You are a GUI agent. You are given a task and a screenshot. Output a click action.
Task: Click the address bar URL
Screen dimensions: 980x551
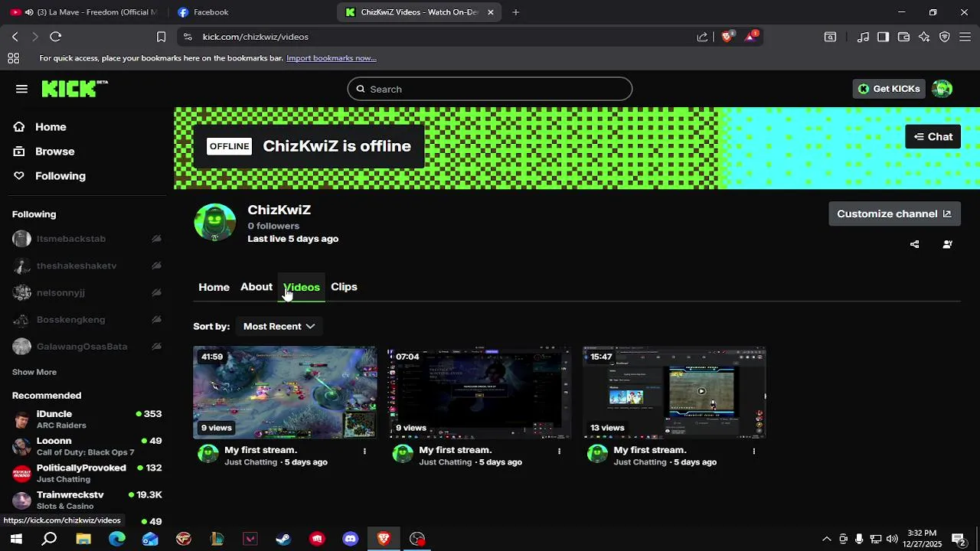[x=256, y=37]
